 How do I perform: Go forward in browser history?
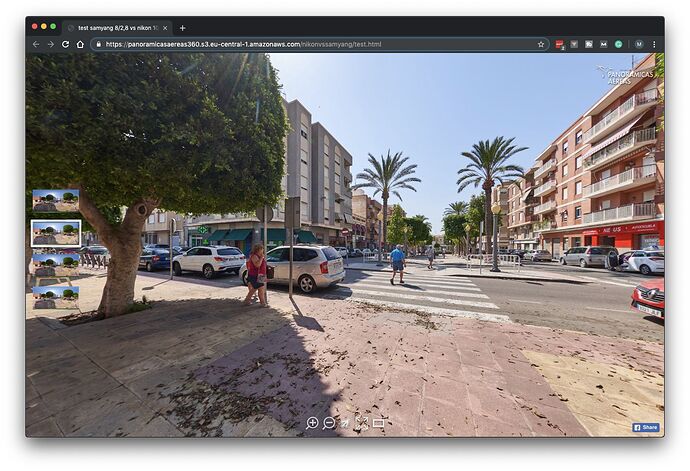51,44
